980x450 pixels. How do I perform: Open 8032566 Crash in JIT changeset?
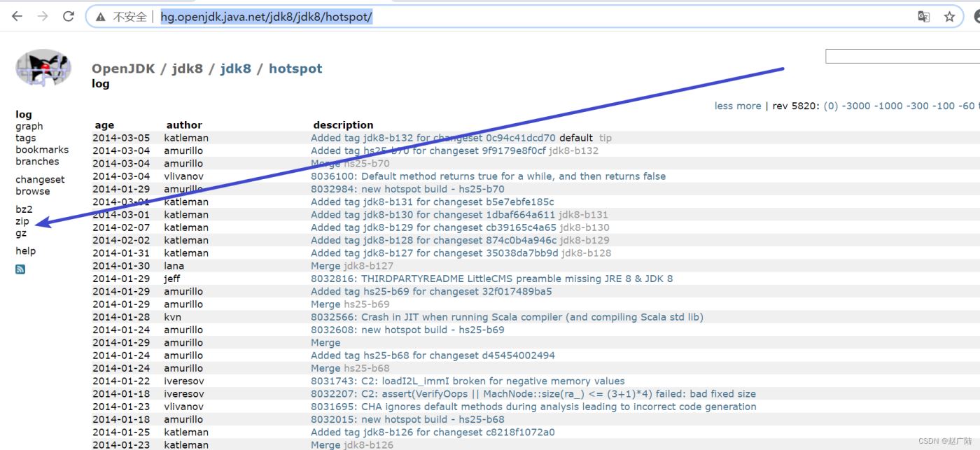point(507,317)
